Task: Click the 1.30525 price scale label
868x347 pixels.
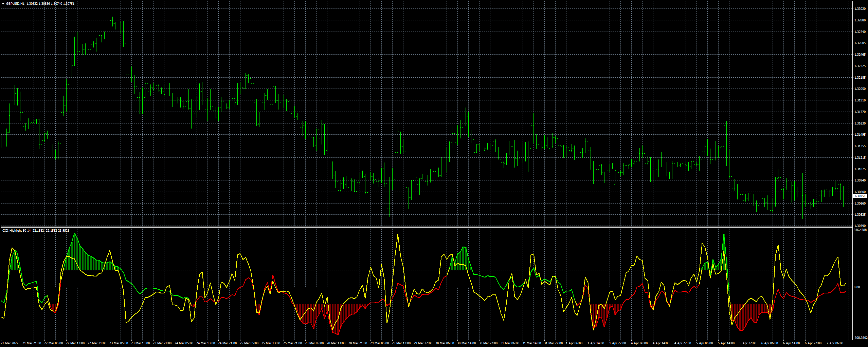Action: coord(860,215)
